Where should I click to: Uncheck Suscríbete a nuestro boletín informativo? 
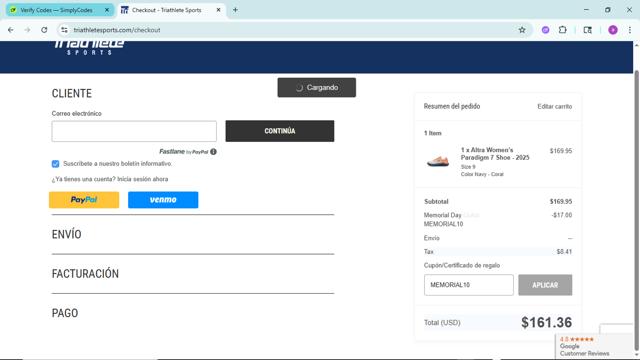click(56, 164)
